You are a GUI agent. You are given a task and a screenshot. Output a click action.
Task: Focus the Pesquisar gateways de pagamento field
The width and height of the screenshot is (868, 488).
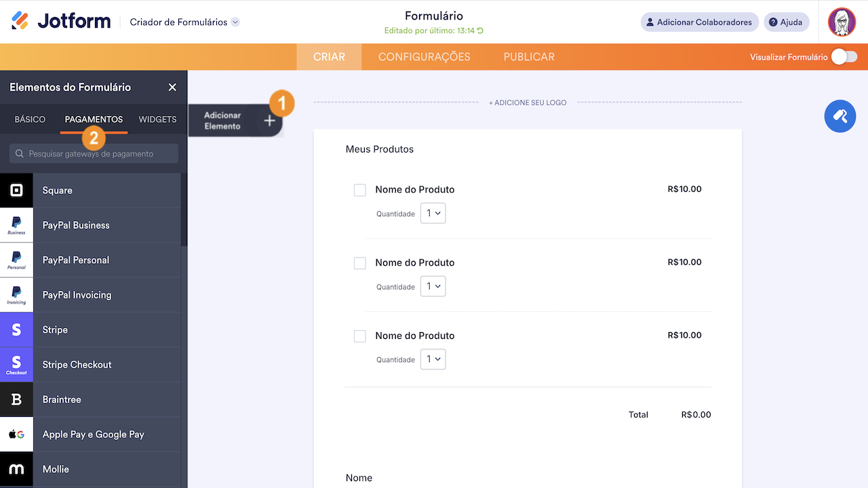coord(94,154)
